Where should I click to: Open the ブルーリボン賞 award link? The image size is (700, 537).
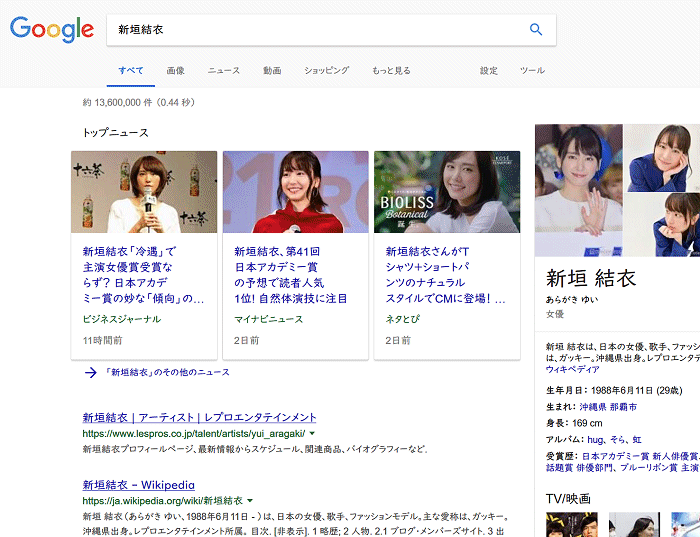pos(649,468)
